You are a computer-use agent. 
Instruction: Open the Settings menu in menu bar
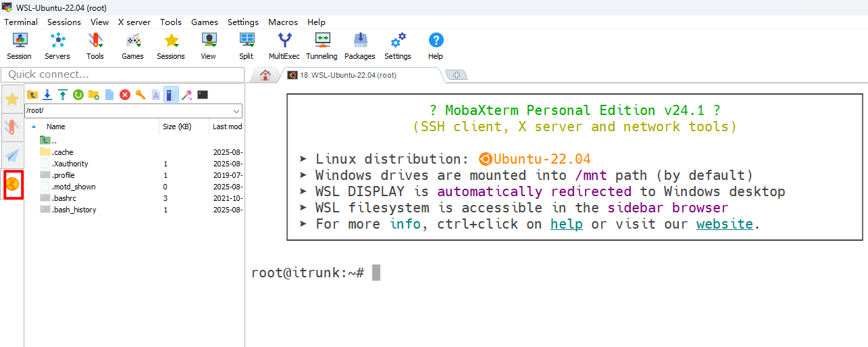[243, 22]
